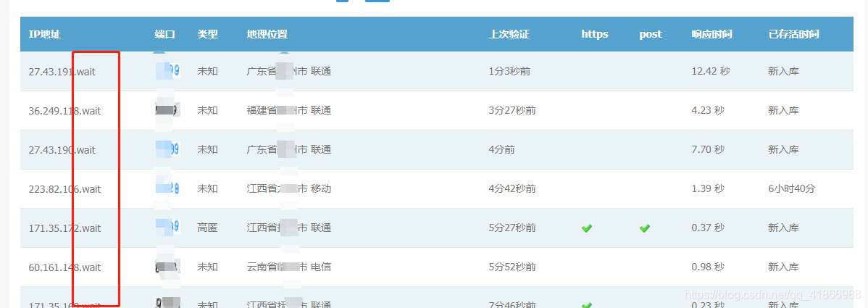Click the 云南省 电信 location cell
This screenshot has height=308, width=868.
click(x=289, y=267)
